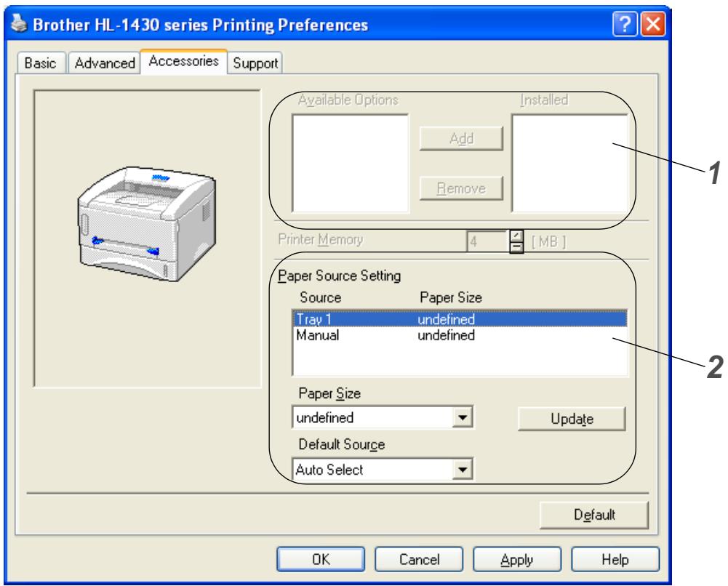Open the Advanced tab
728x586 pixels.
pos(105,63)
